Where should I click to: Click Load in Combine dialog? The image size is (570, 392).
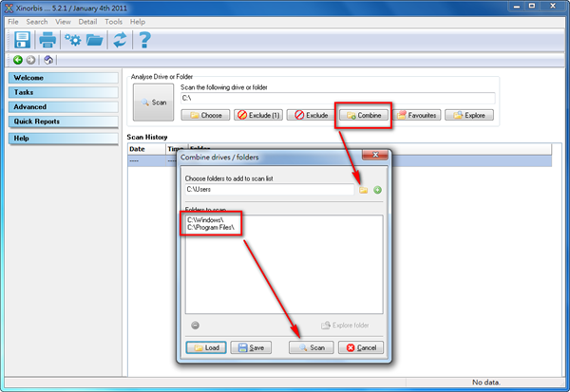pos(206,347)
